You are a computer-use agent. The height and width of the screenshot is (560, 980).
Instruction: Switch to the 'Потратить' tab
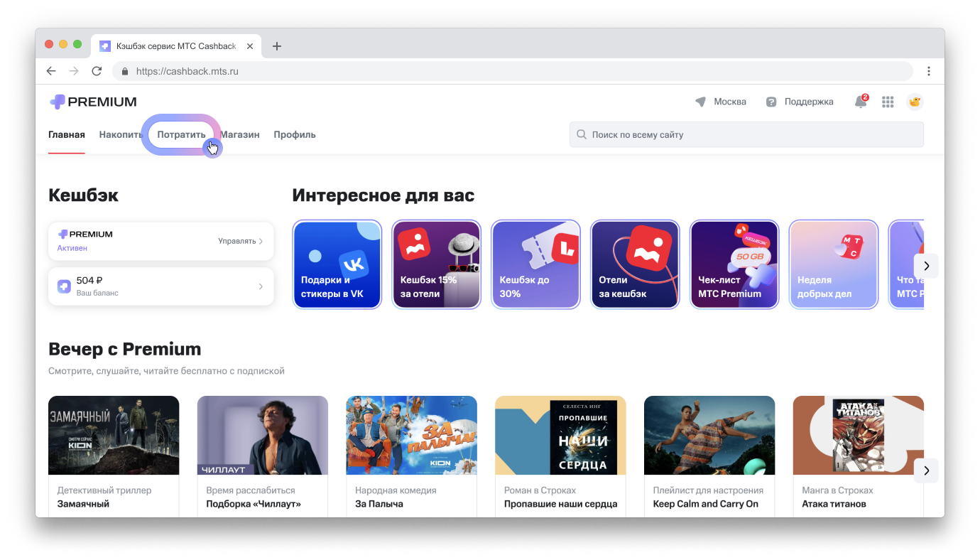pyautogui.click(x=181, y=134)
